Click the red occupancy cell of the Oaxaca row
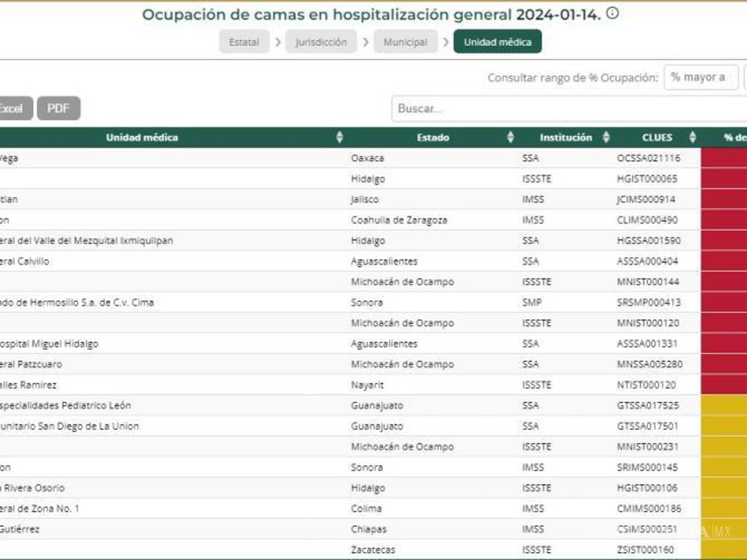The image size is (747, 560). (724, 158)
